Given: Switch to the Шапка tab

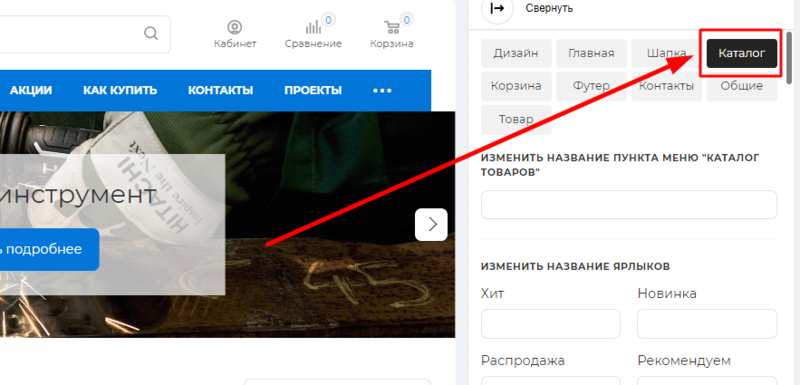Looking at the screenshot, I should click(666, 53).
